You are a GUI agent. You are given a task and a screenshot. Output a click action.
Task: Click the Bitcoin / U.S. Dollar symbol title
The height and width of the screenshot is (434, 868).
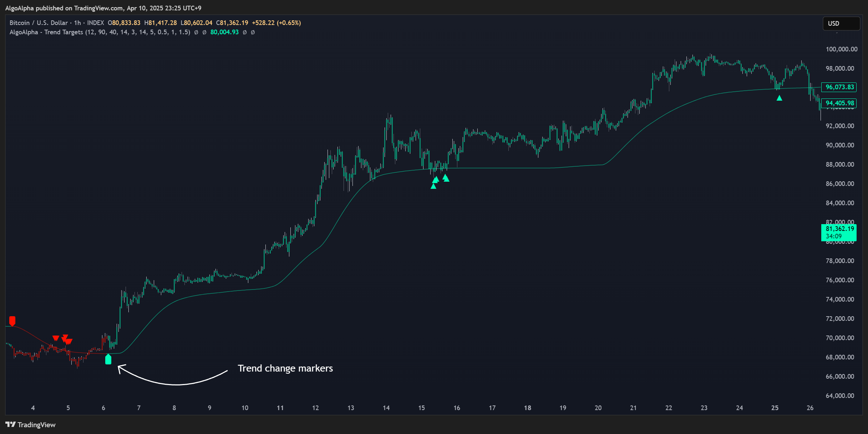pos(39,23)
